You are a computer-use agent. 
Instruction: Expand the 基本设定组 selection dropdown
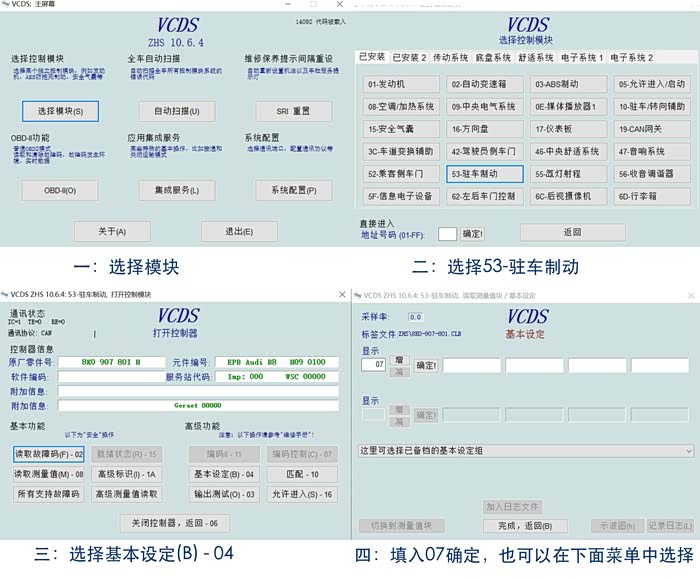(688, 451)
